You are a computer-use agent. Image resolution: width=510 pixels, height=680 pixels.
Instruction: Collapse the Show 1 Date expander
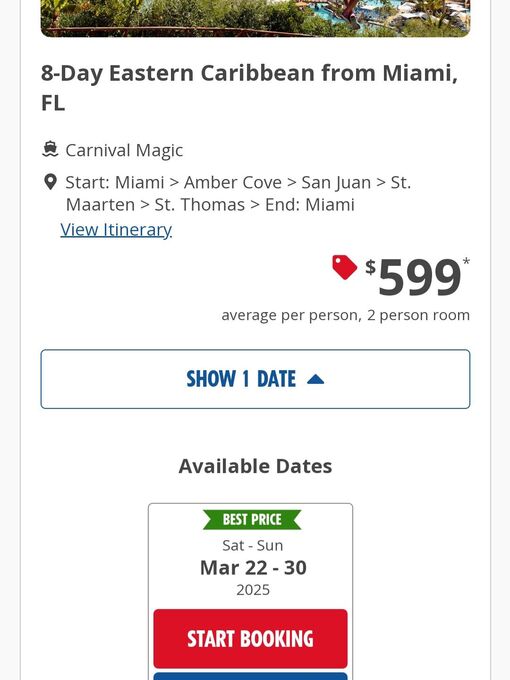point(255,379)
